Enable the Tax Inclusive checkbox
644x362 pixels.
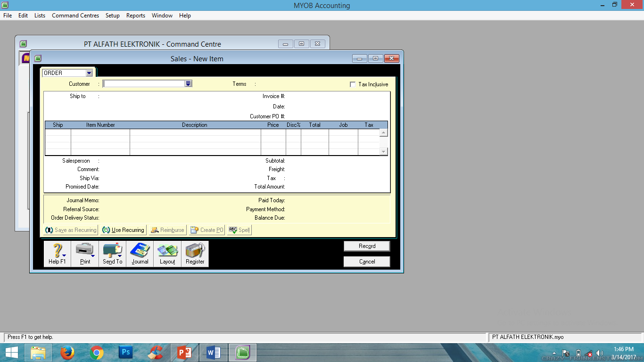[353, 84]
